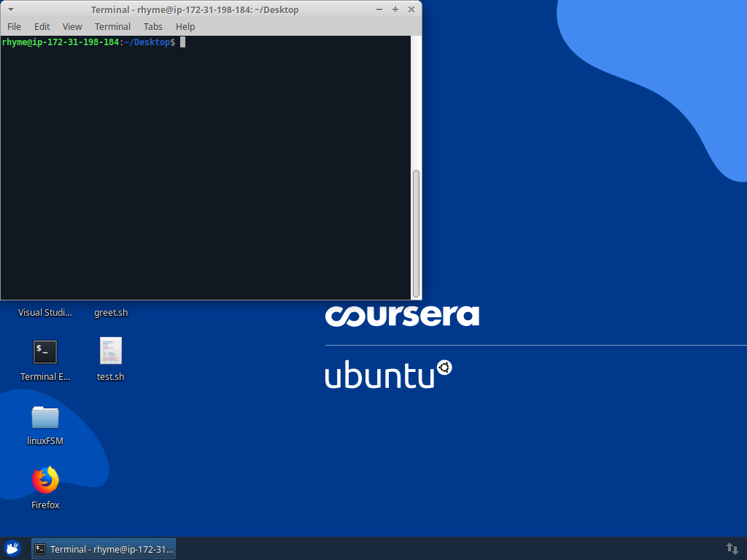The width and height of the screenshot is (747, 560).
Task: Click the Terminal vertical scrollbar handle
Action: coord(416,233)
